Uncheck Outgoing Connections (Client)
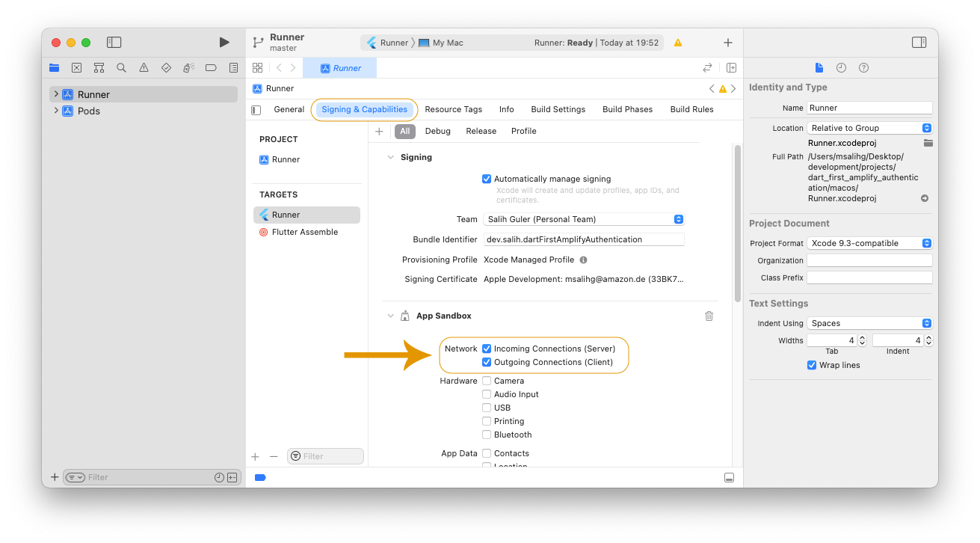 [x=487, y=362]
